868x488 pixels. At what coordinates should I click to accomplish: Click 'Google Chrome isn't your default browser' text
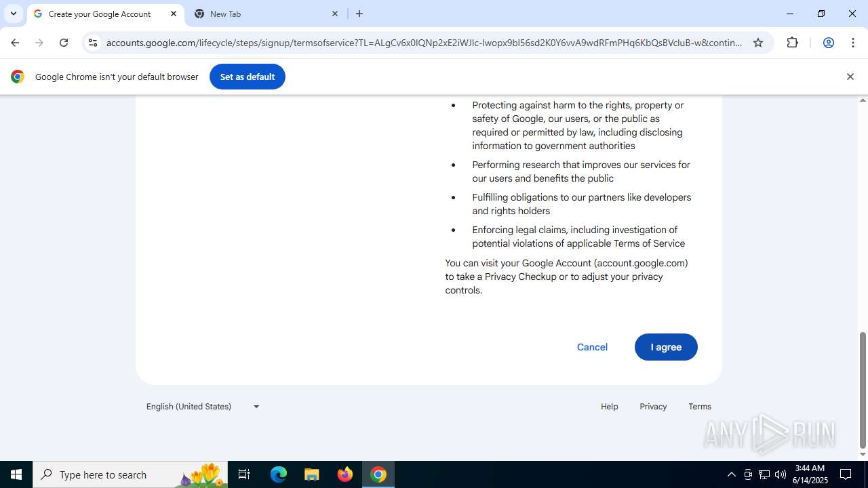(x=117, y=77)
